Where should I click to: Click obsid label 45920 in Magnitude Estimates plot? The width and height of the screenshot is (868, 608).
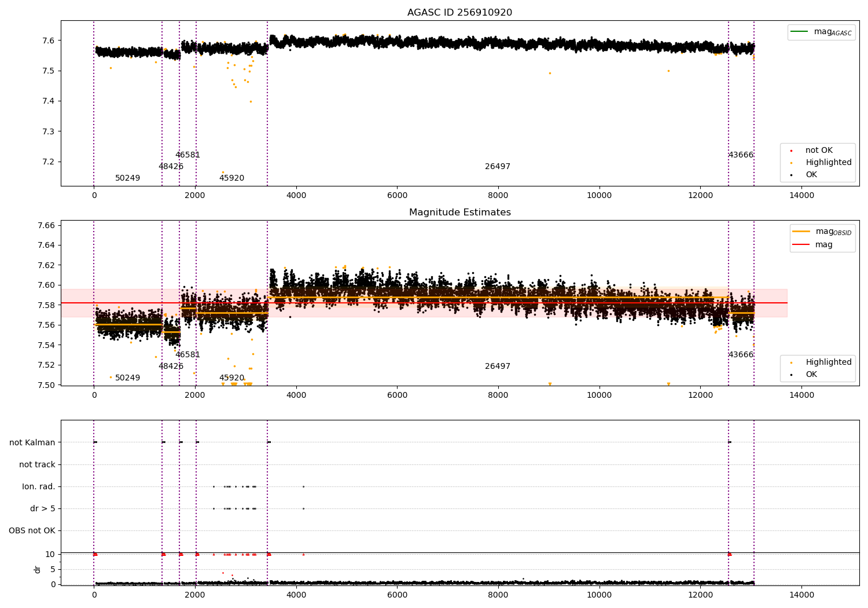[x=231, y=378]
